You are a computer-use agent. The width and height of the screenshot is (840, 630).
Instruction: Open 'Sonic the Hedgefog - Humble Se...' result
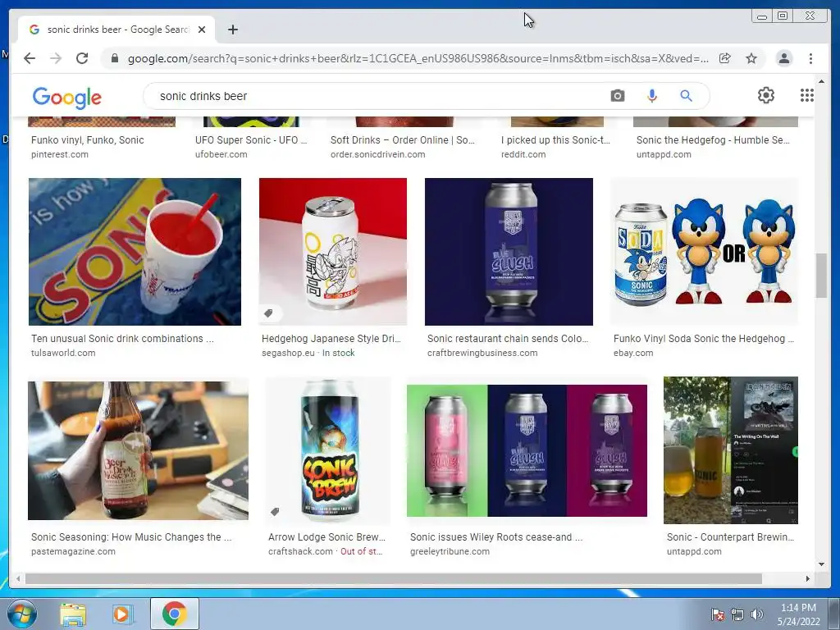[713, 139]
